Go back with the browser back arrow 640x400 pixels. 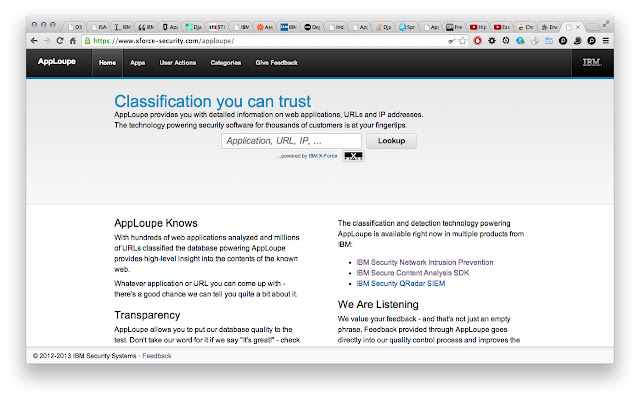tap(34, 41)
